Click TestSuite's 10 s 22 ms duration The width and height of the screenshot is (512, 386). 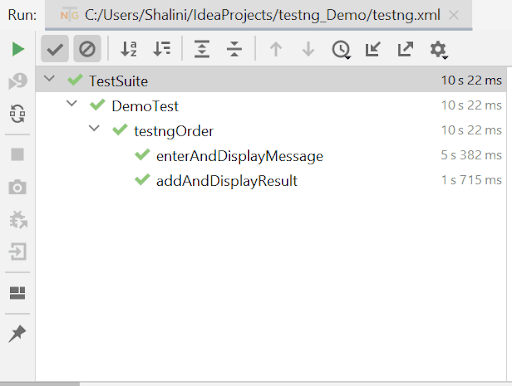click(x=471, y=80)
